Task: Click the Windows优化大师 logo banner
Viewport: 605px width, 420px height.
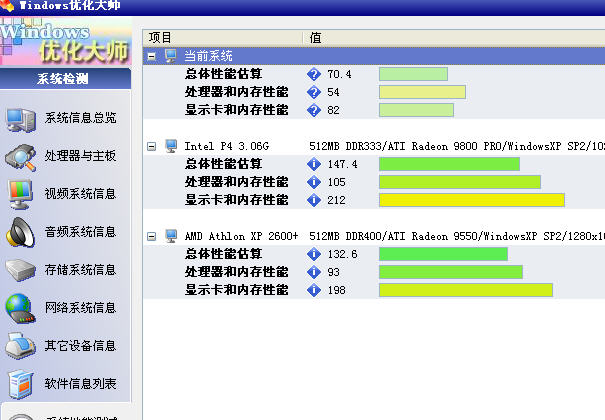Action: pos(66,42)
